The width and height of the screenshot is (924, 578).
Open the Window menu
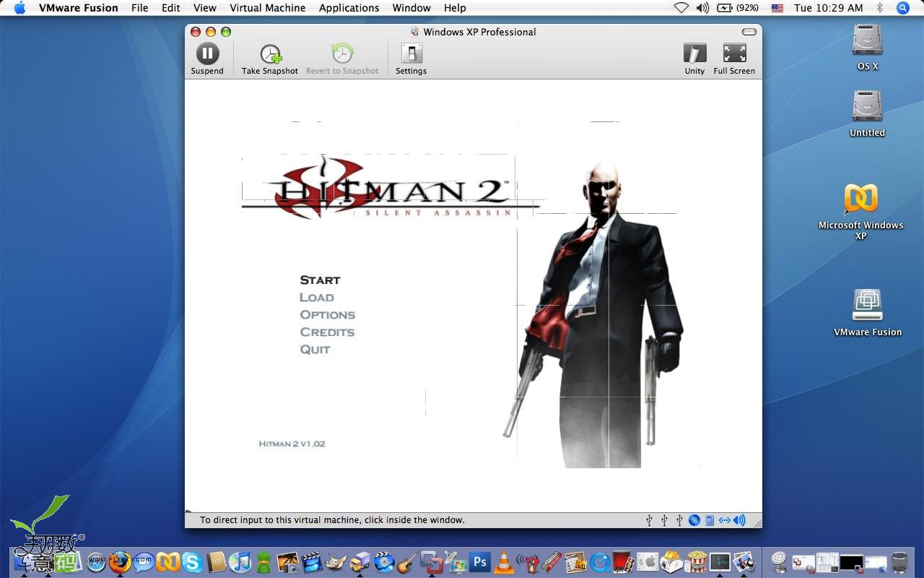[x=411, y=8]
